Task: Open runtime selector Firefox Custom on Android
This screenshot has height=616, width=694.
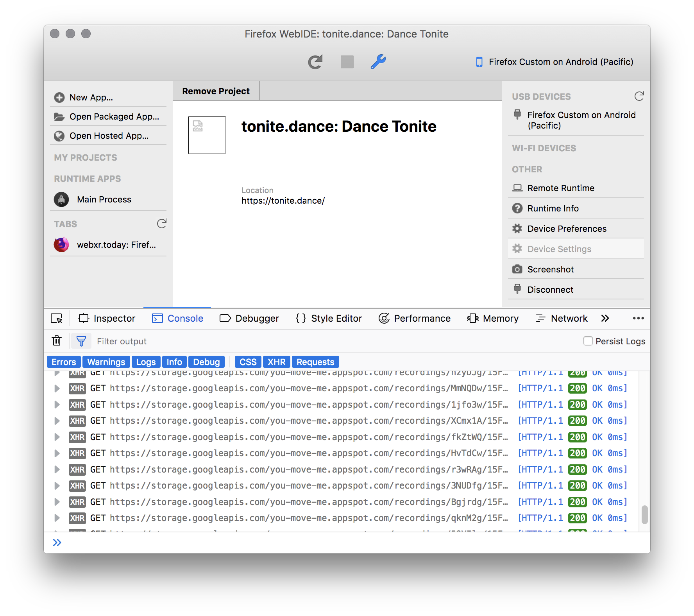Action: coord(554,62)
